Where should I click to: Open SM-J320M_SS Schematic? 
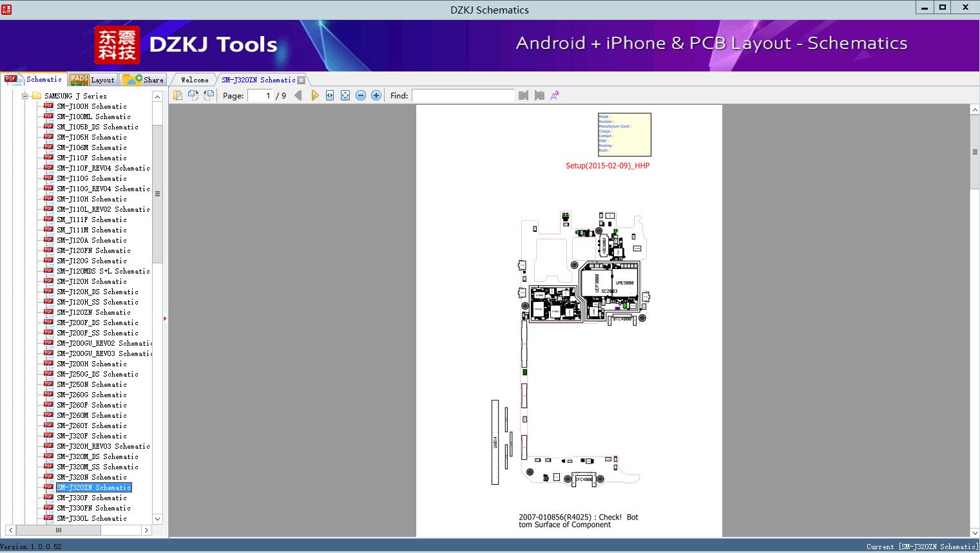pos(97,467)
